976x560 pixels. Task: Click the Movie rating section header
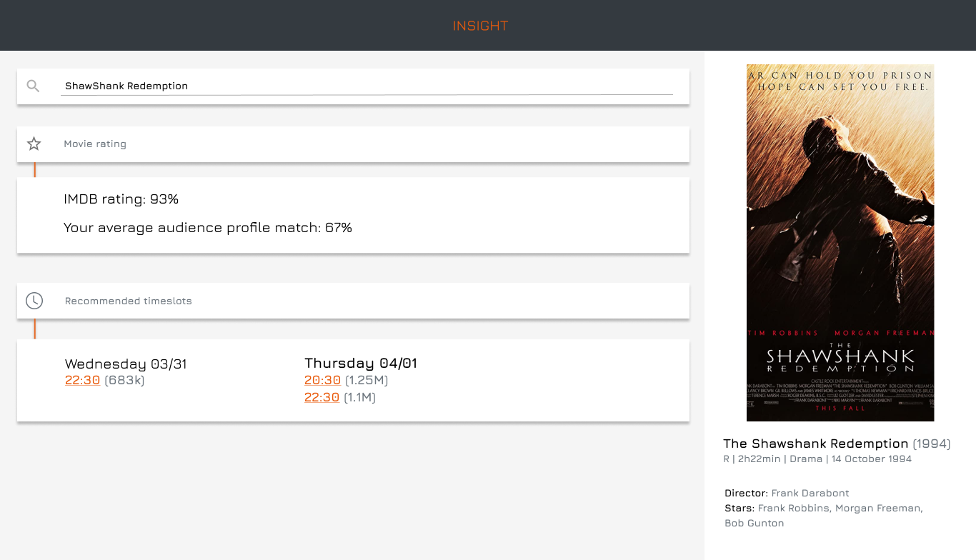(x=353, y=144)
